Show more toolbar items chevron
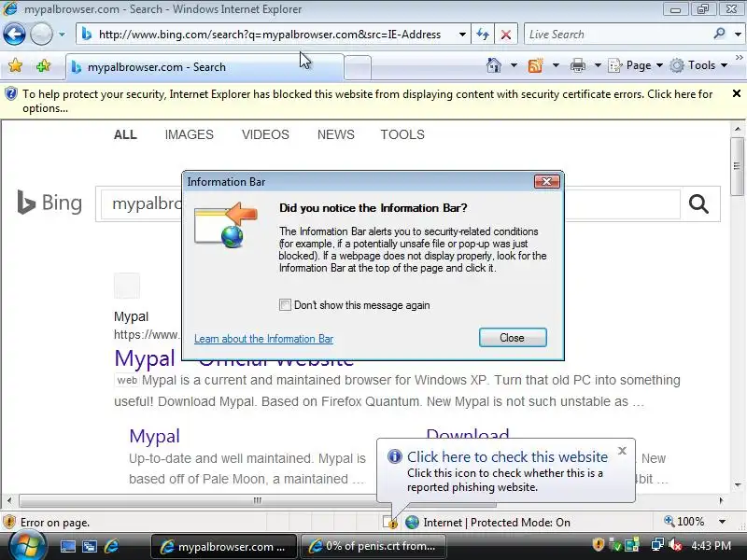 (x=740, y=58)
